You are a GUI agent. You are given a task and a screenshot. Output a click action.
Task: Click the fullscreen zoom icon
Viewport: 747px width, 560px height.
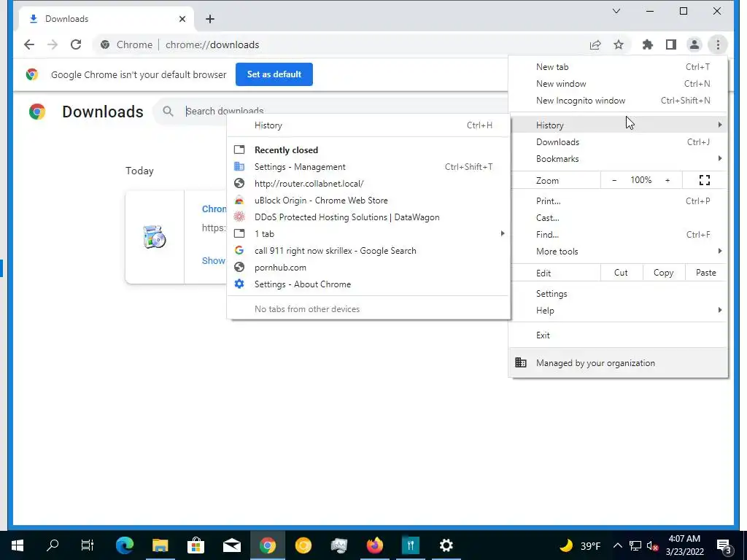click(705, 180)
